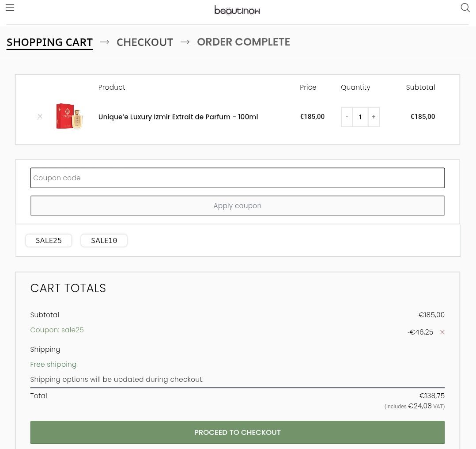Click the cart totals subtotal €185,00
The image size is (476, 449).
tap(431, 315)
